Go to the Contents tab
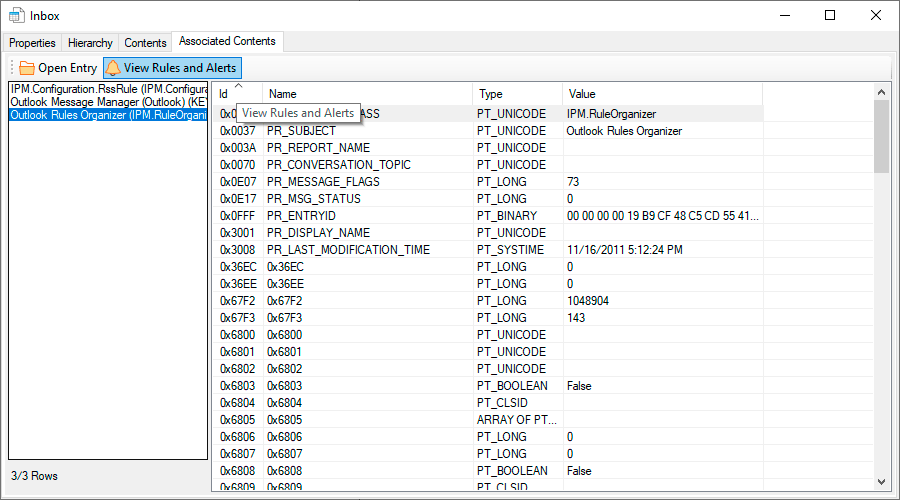This screenshot has width=900, height=500. 145,43
